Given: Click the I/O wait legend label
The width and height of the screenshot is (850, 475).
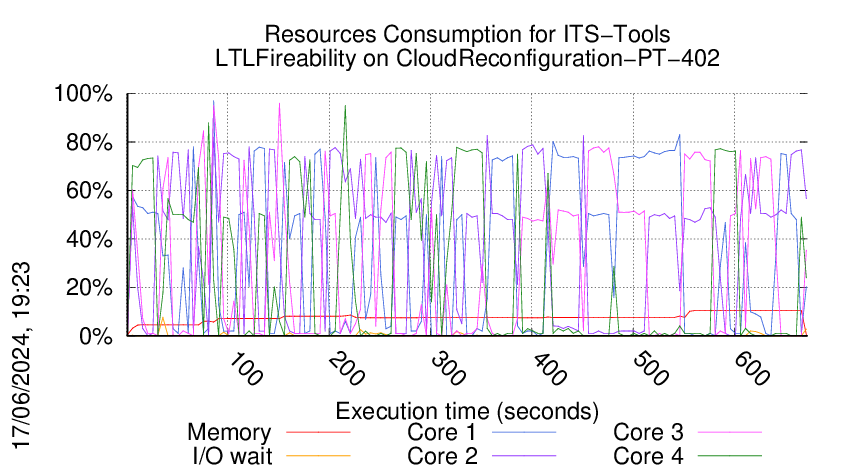Looking at the screenshot, I should coord(232,456).
